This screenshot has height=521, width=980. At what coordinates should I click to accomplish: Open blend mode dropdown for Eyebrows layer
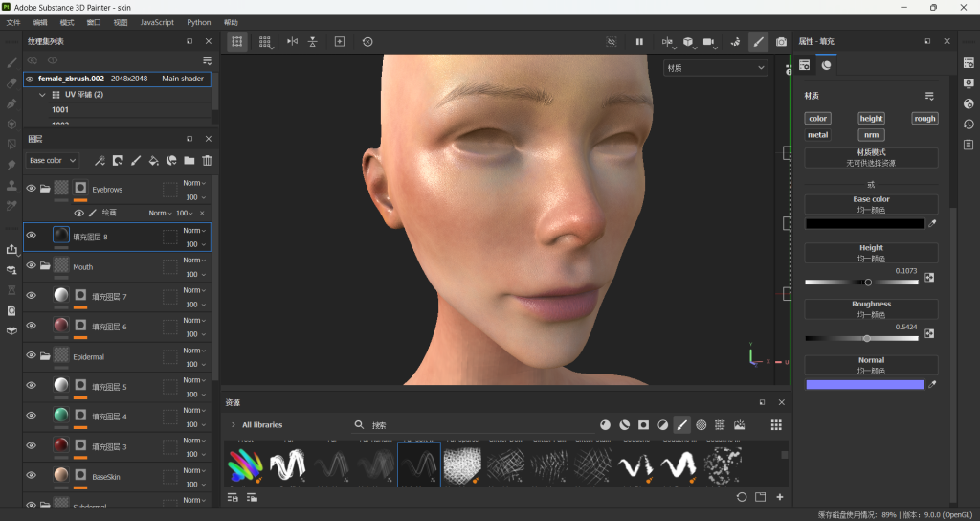(x=193, y=183)
